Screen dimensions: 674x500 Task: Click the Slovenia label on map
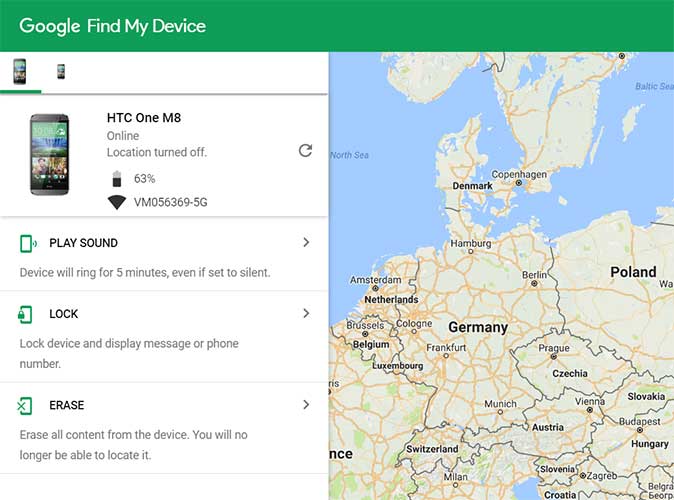pos(557,469)
